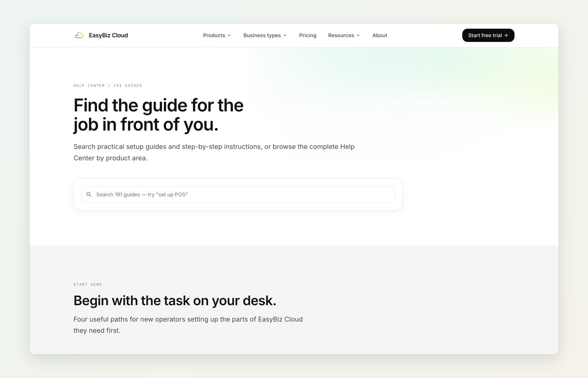The image size is (588, 378).
Task: Open the About page
Action: click(380, 35)
